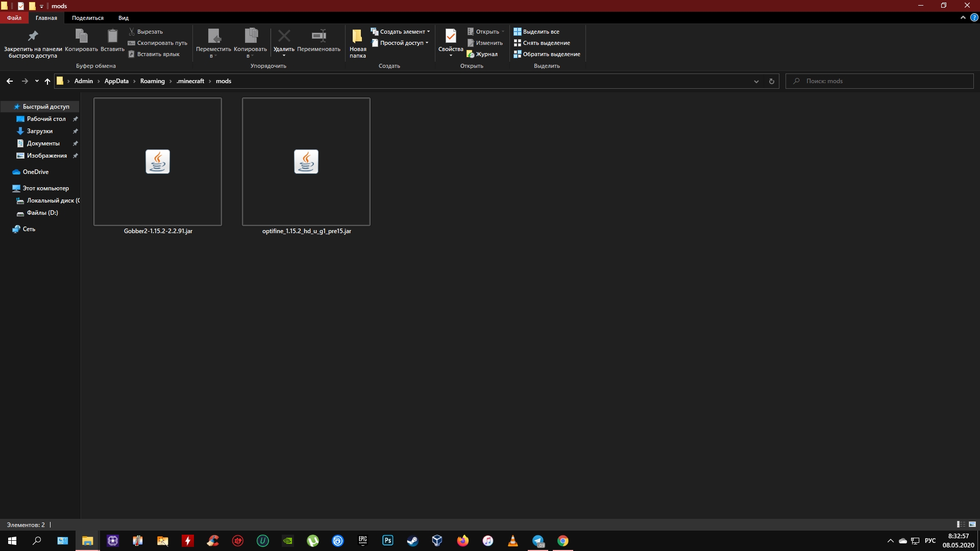Viewport: 980px width, 551px height.
Task: Open Google Chrome from taskbar
Action: tap(563, 541)
